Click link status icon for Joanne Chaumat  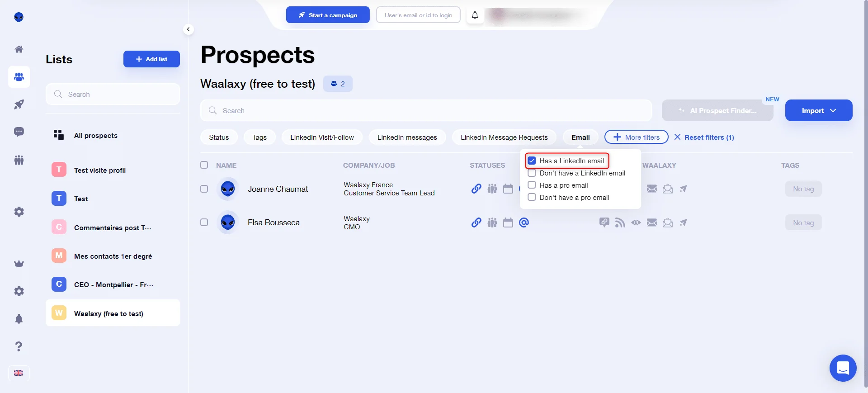point(476,189)
